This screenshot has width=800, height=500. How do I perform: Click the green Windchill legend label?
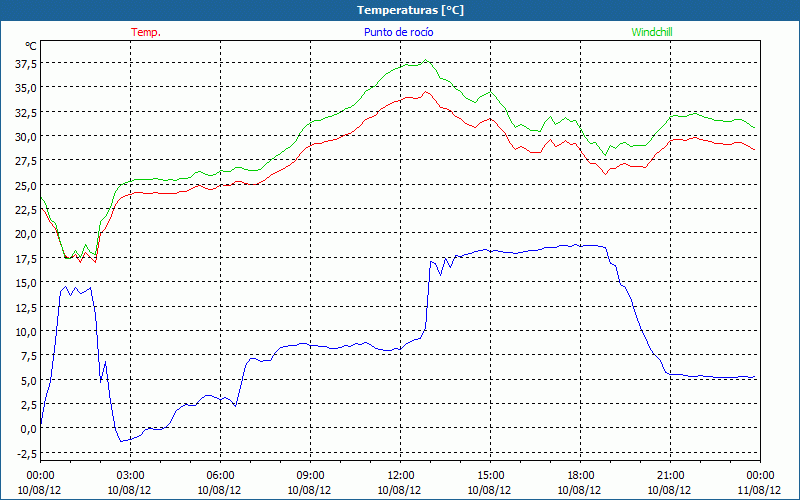click(652, 32)
